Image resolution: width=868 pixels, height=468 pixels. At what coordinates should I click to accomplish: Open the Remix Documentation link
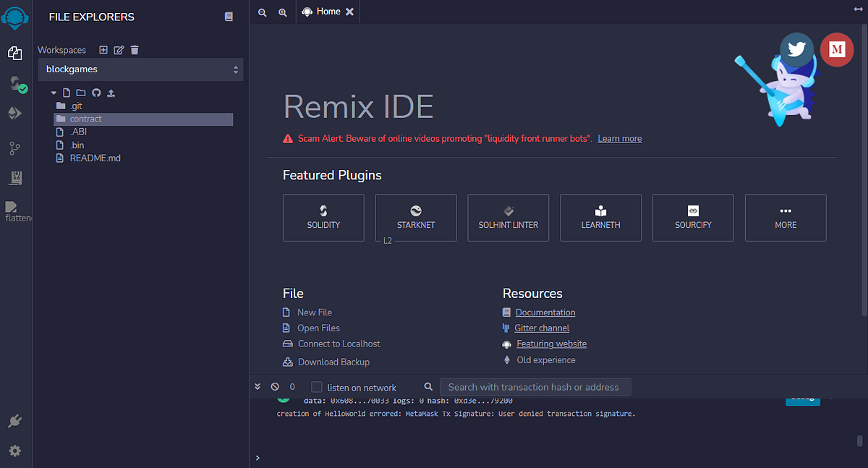click(545, 312)
